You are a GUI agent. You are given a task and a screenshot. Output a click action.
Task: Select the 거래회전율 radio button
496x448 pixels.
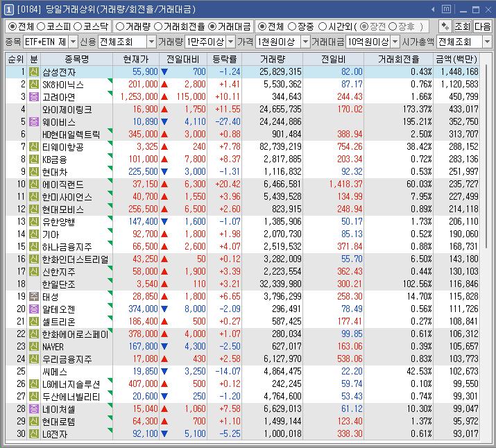pos(158,27)
